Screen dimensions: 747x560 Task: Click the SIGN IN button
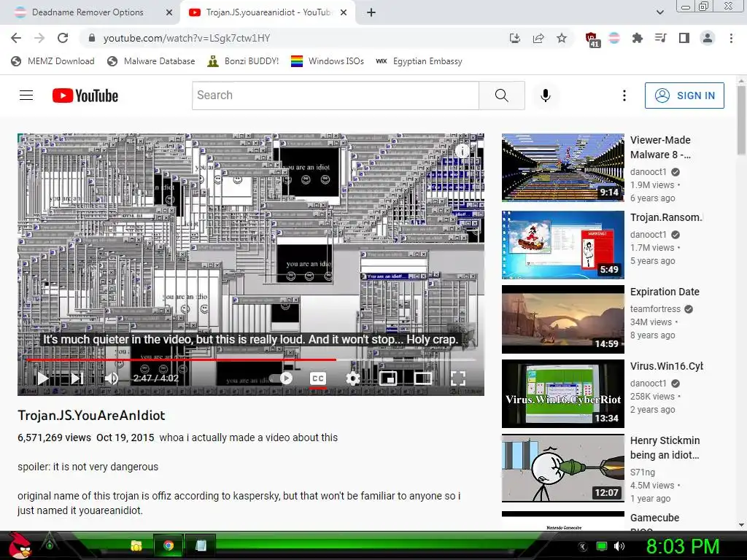(x=684, y=96)
